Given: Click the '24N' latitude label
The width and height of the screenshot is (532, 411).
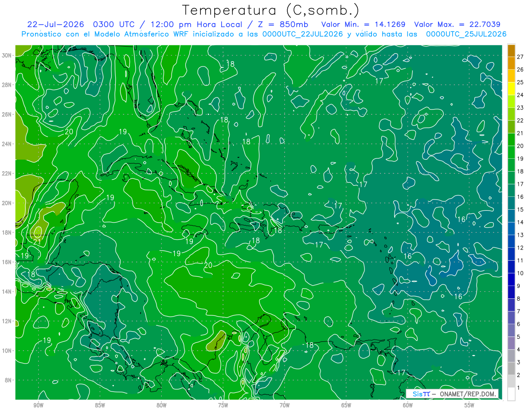Looking at the screenshot, I should point(8,144).
